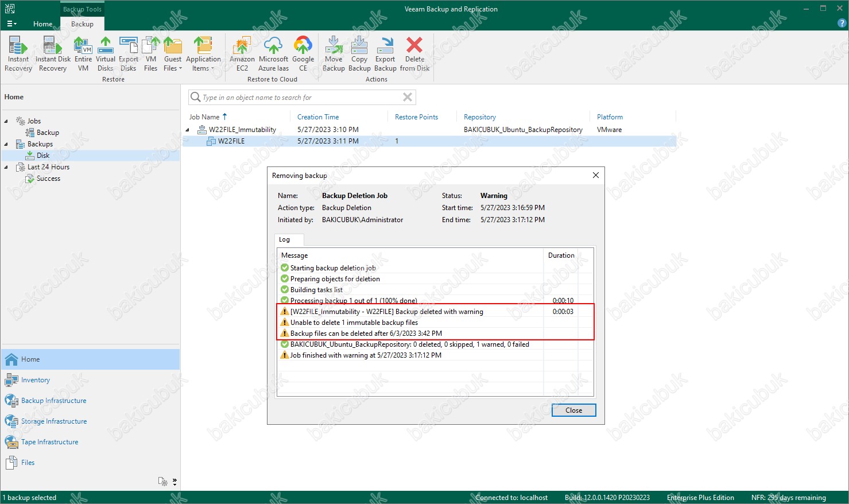Switch to Home ribbon tab
Viewport: 849px width, 504px height.
(x=43, y=24)
